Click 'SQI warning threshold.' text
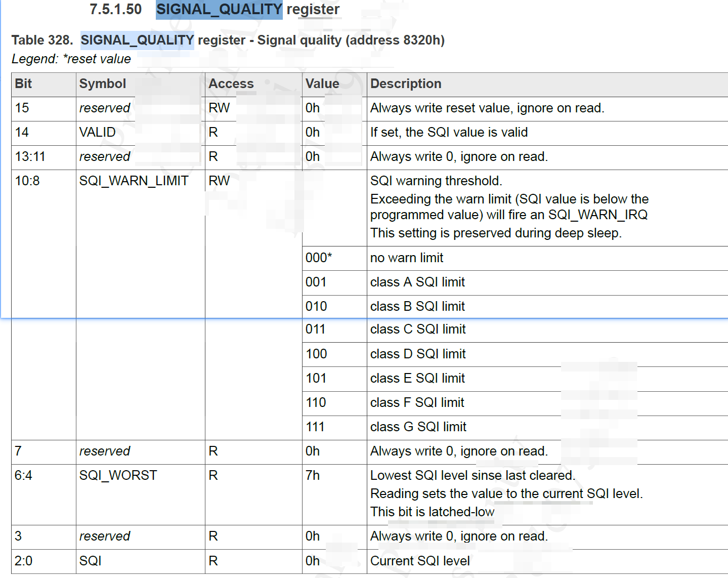This screenshot has height=578, width=728. point(436,181)
